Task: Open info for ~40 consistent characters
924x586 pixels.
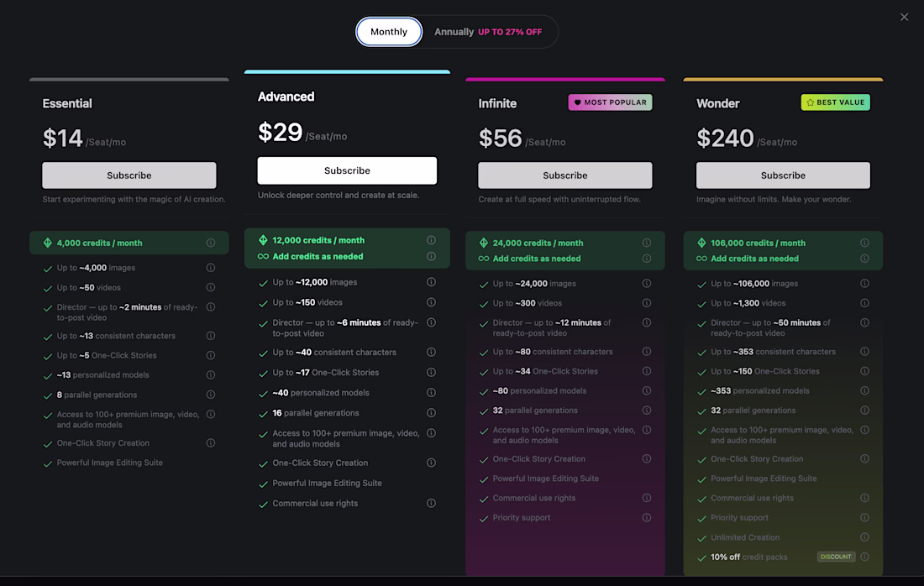Action: (432, 353)
